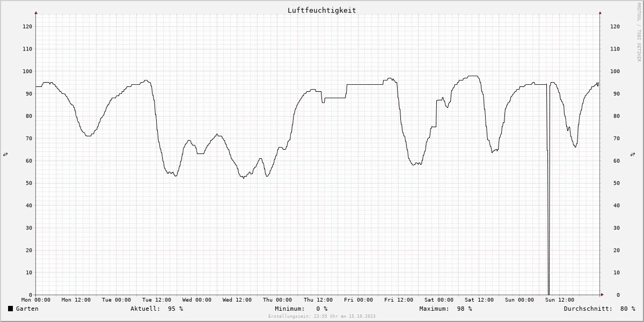Click the "Thu 00:00" time axis label
This screenshot has height=322, width=644.
point(277,300)
